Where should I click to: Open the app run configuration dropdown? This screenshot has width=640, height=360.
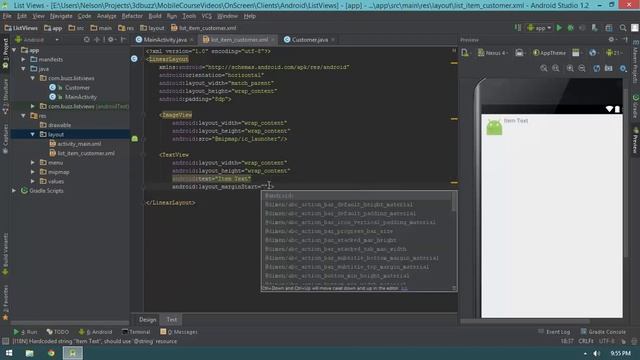pos(540,28)
